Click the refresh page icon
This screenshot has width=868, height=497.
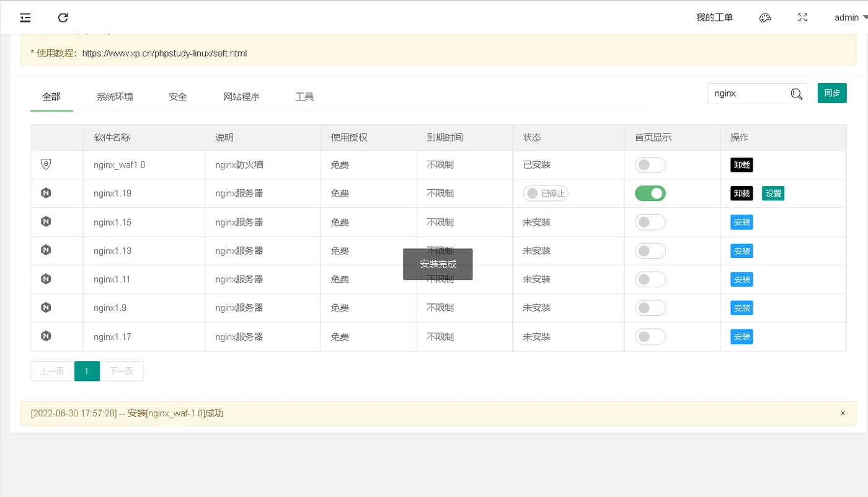(x=63, y=18)
